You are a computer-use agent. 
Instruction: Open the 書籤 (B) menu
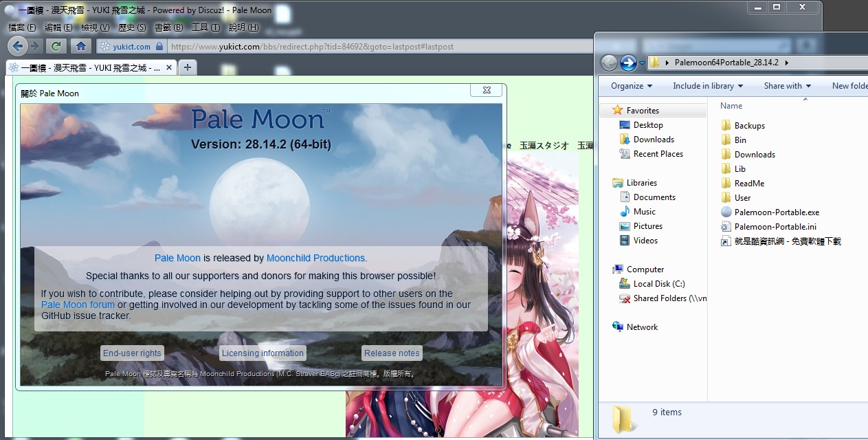point(168,27)
